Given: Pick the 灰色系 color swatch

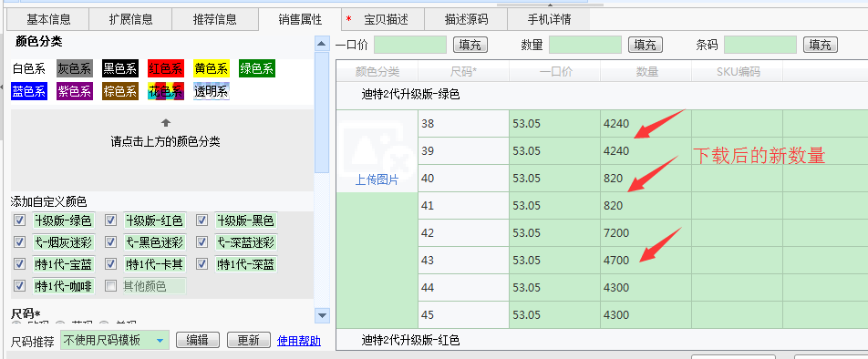Looking at the screenshot, I should 74,69.
